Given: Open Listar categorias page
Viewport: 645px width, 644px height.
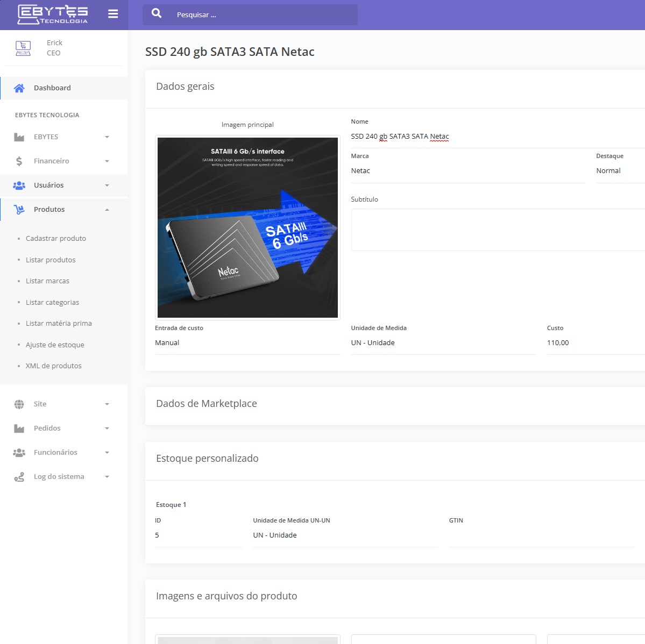Looking at the screenshot, I should (x=52, y=303).
